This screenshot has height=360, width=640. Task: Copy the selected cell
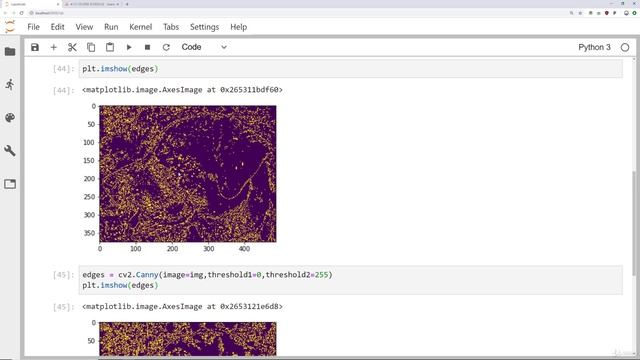91,47
